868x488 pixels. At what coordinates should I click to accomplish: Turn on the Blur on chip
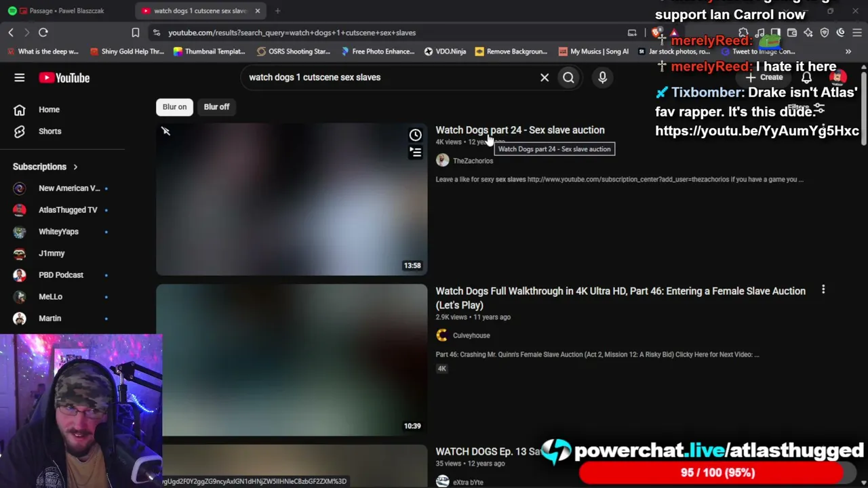174,107
